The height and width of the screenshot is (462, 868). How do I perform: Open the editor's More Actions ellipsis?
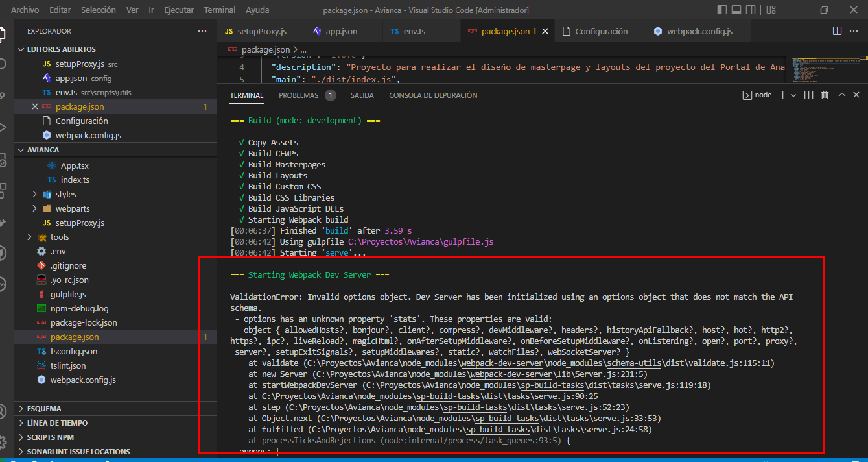pos(854,31)
